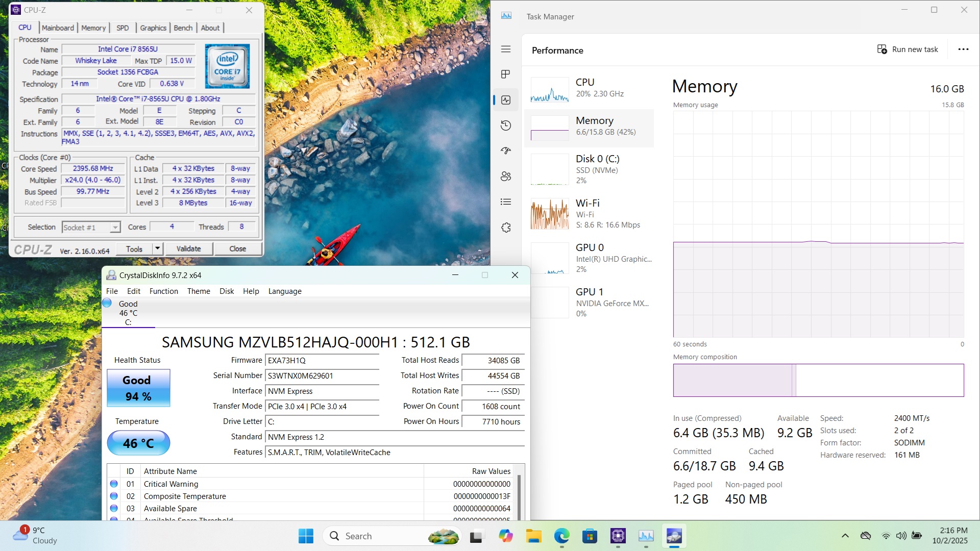Screen dimensions: 980x551
Task: Open Task Manager hamburger navigation menu
Action: (506, 49)
